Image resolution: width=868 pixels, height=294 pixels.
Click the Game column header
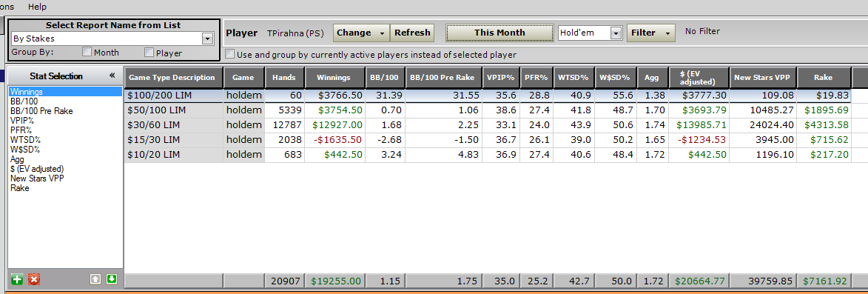click(243, 78)
